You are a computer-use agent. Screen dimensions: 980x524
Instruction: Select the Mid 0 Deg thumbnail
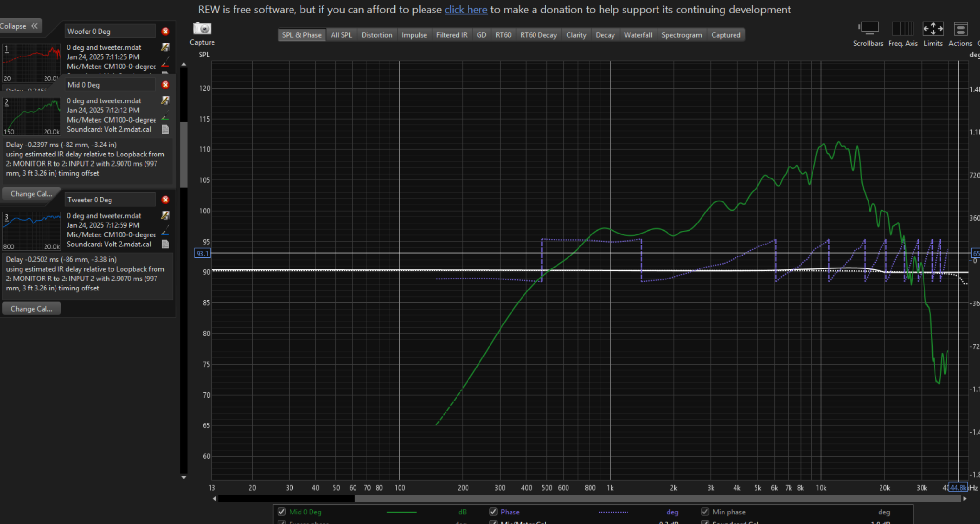pyautogui.click(x=32, y=116)
